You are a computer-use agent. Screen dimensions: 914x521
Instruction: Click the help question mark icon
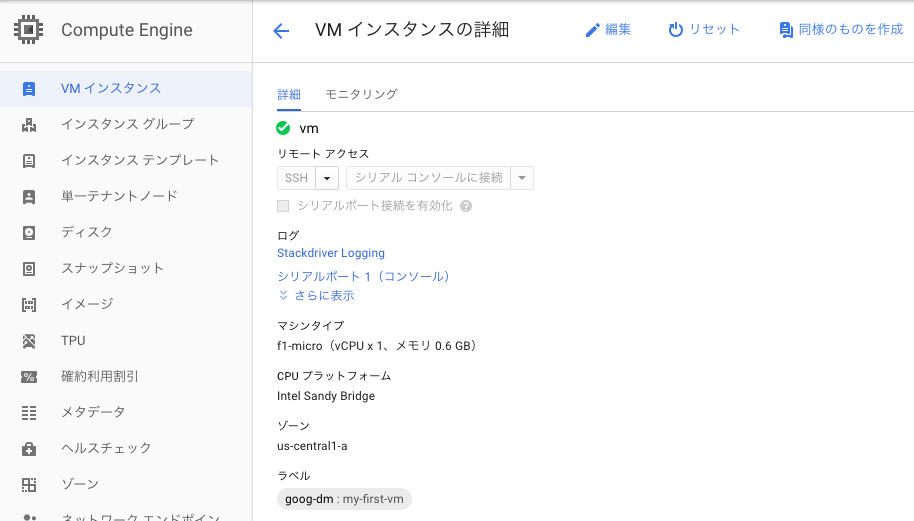tap(466, 206)
